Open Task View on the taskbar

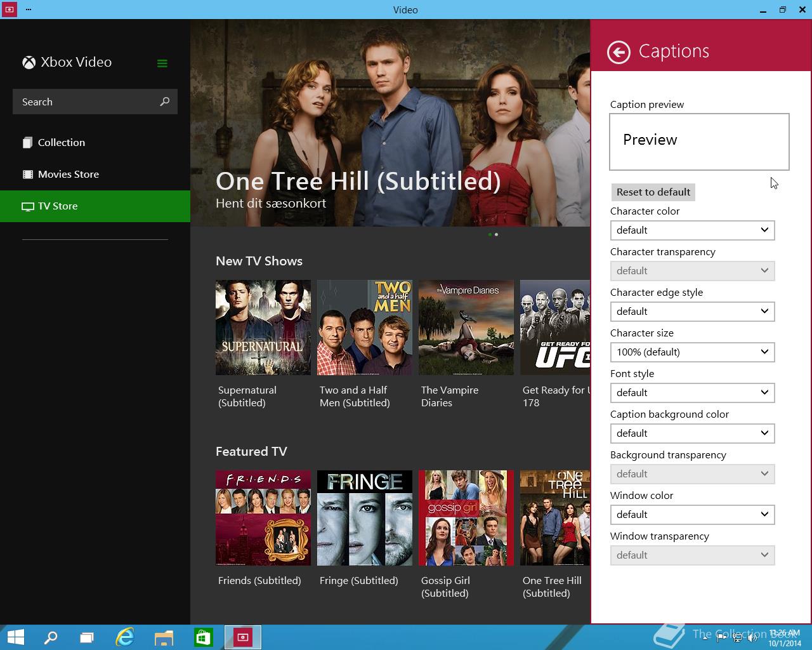[87, 637]
